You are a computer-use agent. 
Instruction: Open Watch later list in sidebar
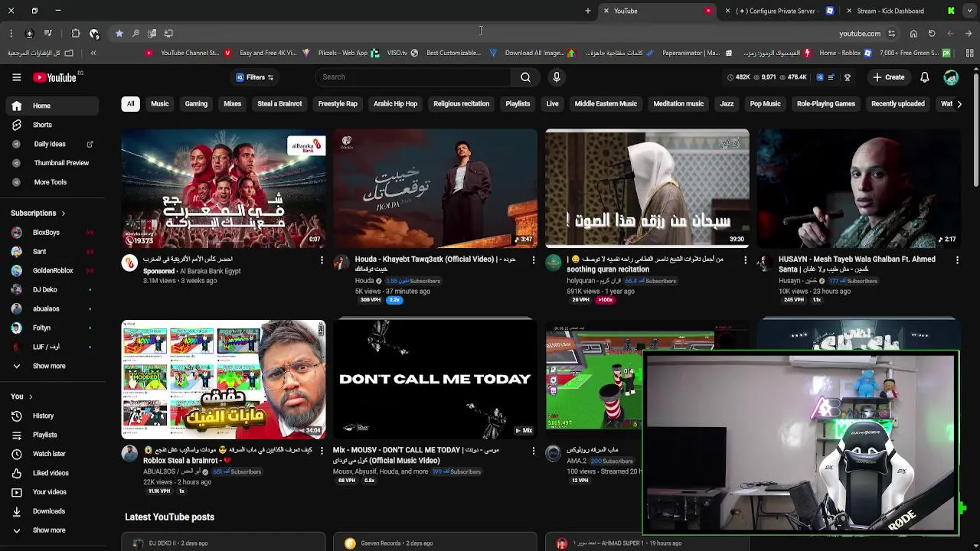pyautogui.click(x=49, y=454)
